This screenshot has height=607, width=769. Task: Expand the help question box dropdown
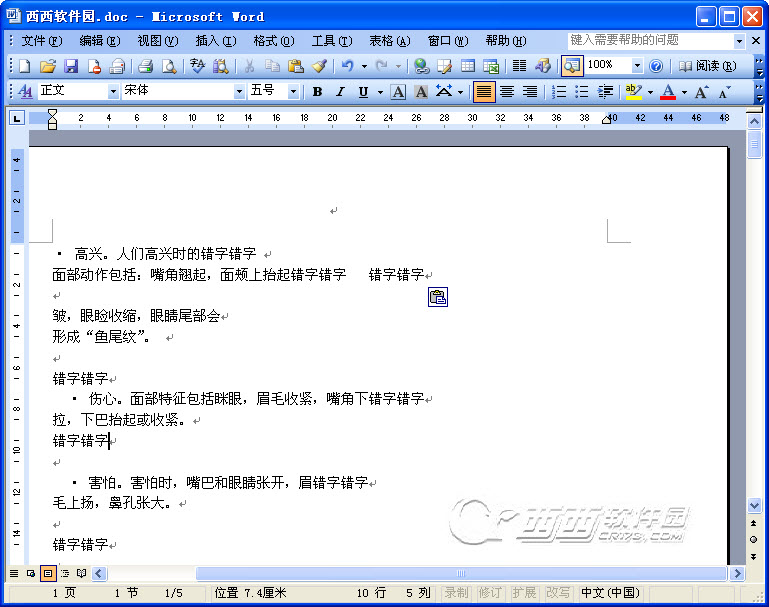pyautogui.click(x=739, y=41)
